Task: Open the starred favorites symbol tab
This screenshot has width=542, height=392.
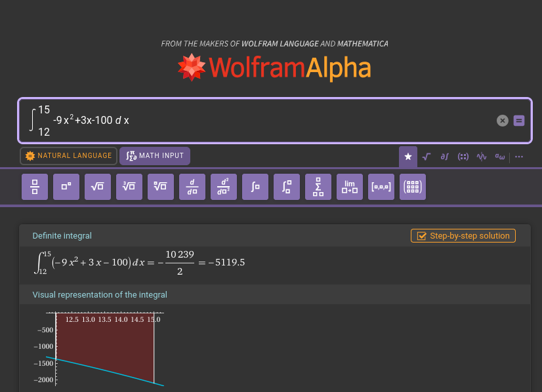Action: coord(408,157)
